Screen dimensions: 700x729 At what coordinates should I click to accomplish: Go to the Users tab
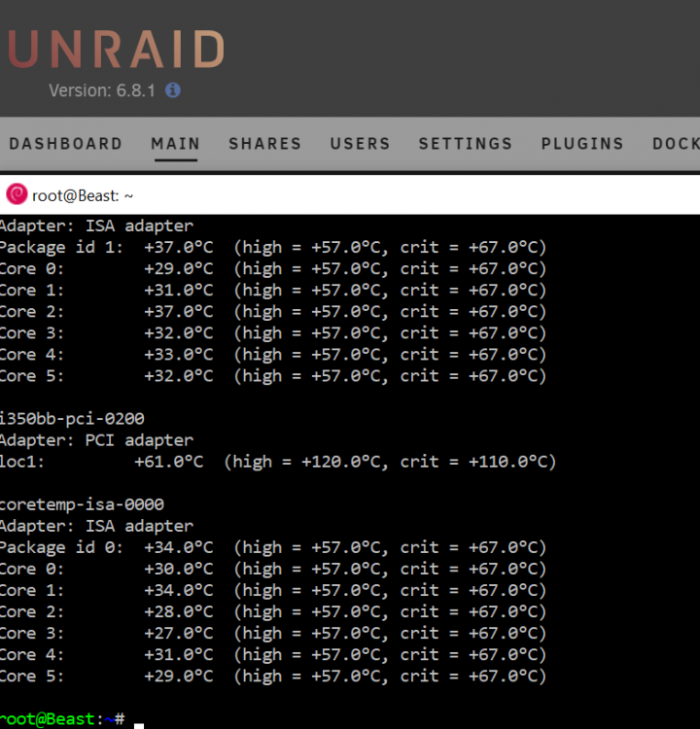[x=360, y=144]
